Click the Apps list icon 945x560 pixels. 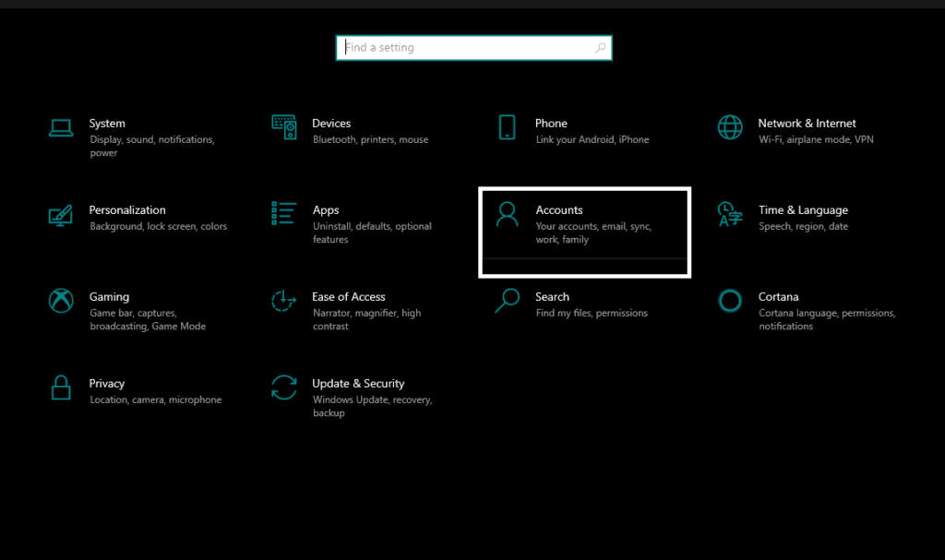click(x=283, y=213)
